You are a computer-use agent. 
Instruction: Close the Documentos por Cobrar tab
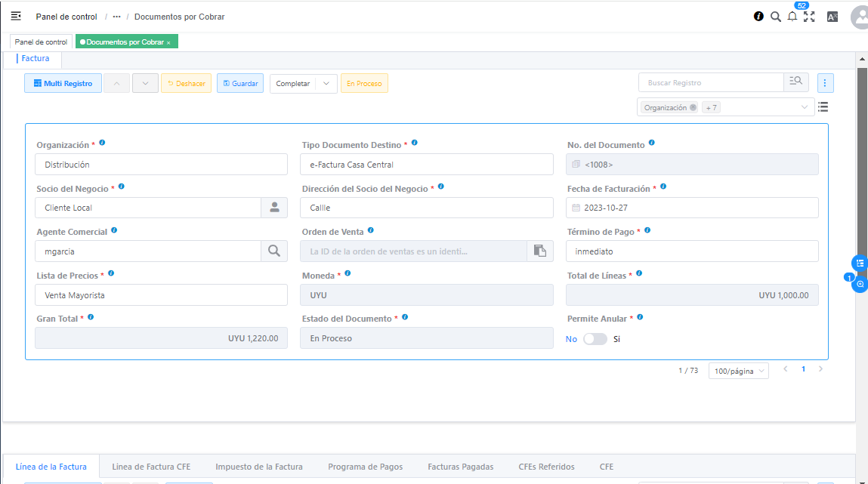(x=168, y=42)
